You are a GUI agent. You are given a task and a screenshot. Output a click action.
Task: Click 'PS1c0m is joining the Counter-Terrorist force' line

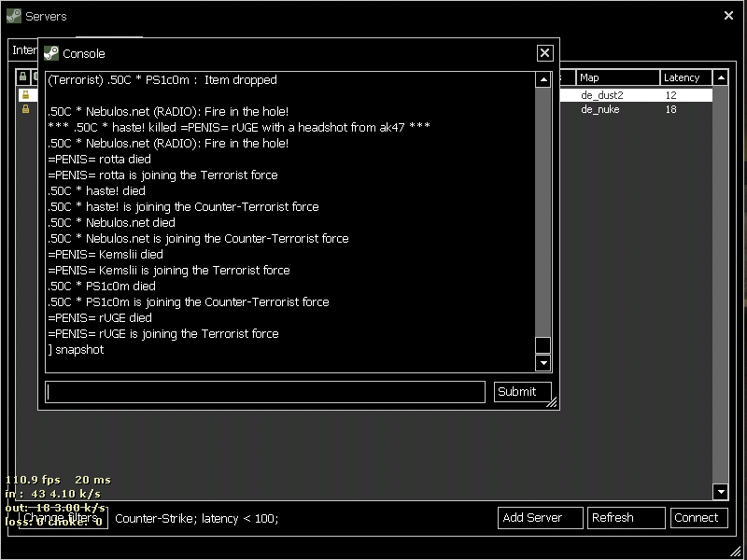189,301
